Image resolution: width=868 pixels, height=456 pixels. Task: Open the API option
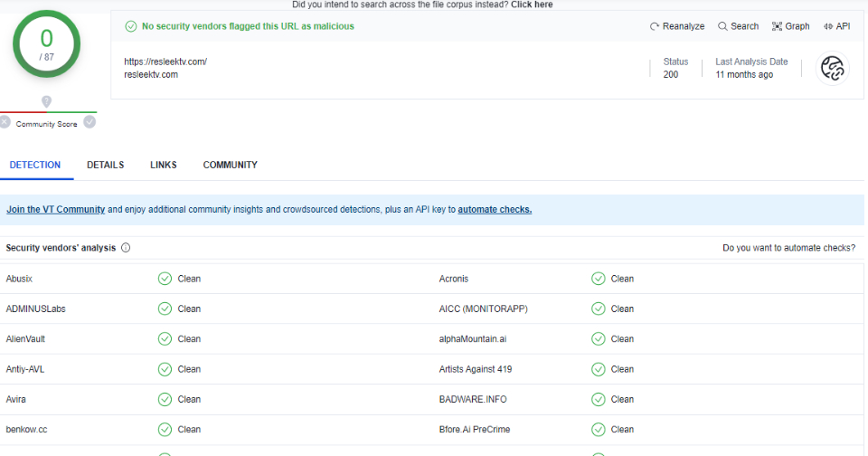pos(836,26)
